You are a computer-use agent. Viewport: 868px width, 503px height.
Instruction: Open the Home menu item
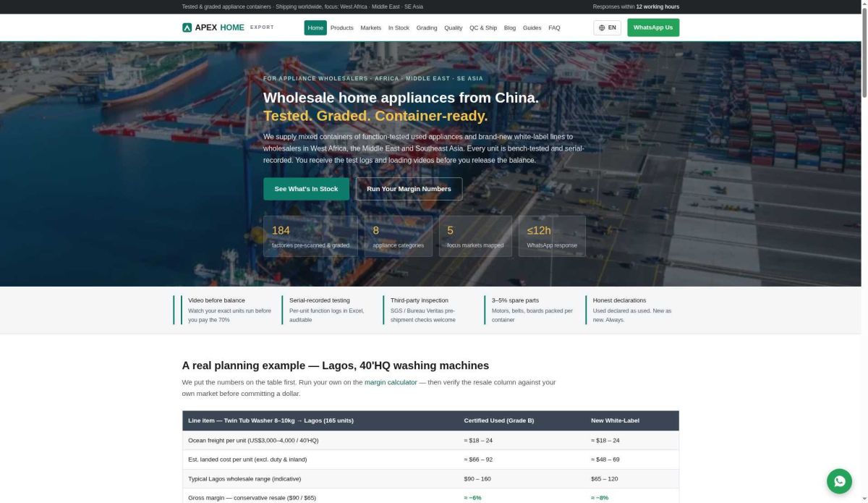pyautogui.click(x=315, y=28)
